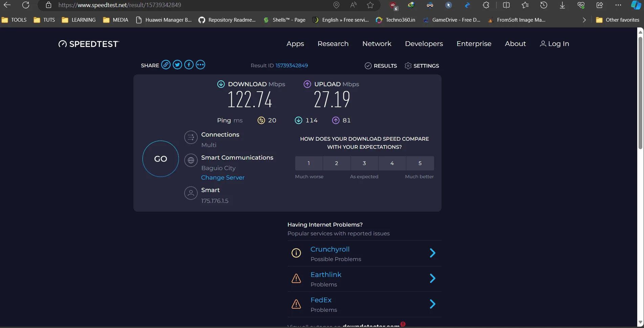Open browser Settings and more menu

click(x=618, y=5)
